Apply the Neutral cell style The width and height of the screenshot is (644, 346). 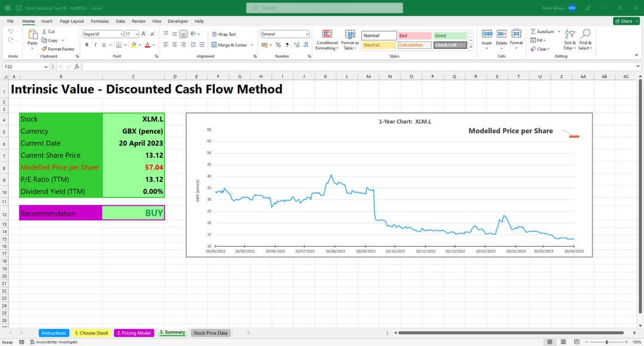click(378, 45)
